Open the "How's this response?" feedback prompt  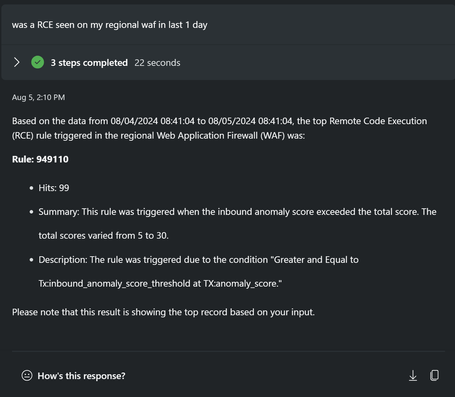click(81, 376)
